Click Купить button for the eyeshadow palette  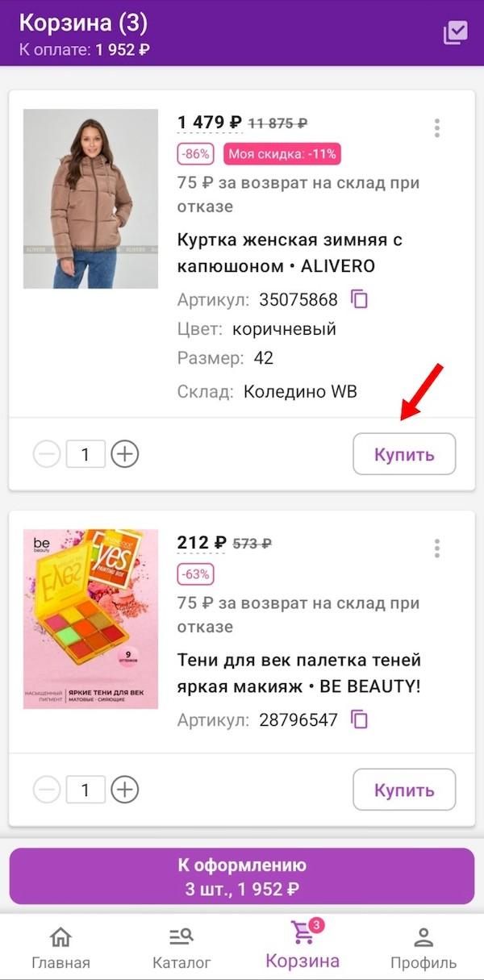coord(404,790)
